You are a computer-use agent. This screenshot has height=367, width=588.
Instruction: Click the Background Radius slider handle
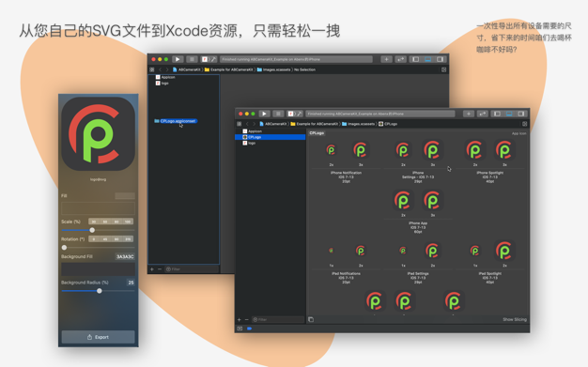[100, 291]
